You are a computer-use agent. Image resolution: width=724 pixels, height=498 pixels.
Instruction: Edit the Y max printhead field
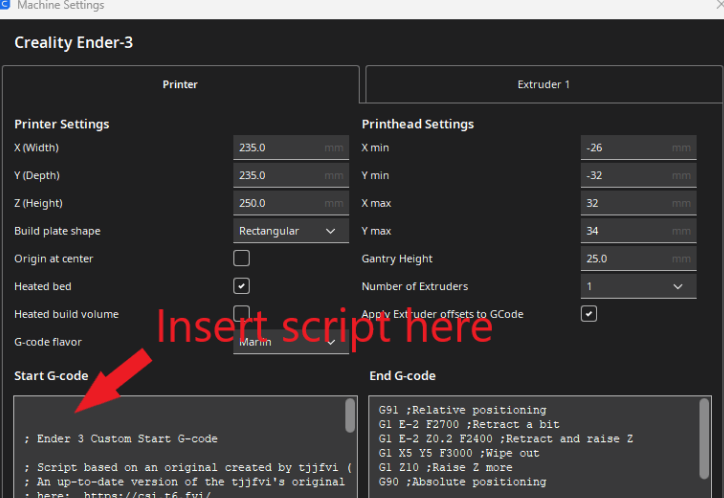pyautogui.click(x=639, y=231)
